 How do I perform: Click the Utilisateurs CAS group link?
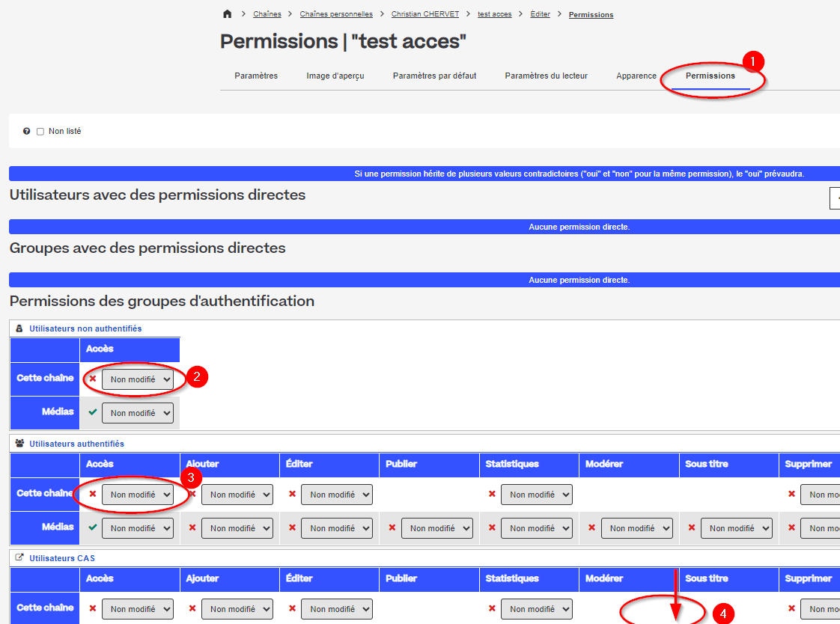tap(62, 558)
